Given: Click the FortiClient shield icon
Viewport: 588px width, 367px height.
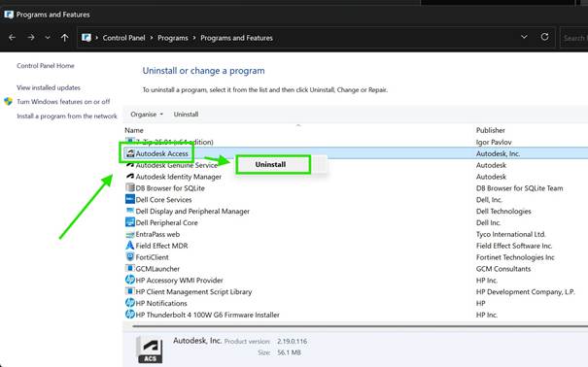Looking at the screenshot, I should tap(130, 257).
